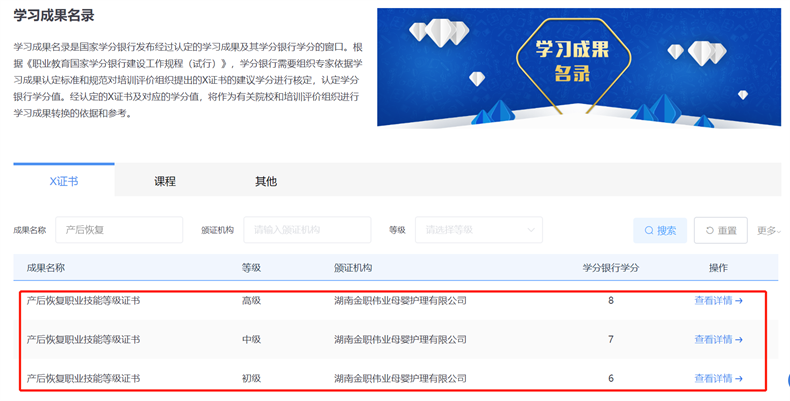This screenshot has height=401, width=790.
Task: Open 查看详情 for the 高级 certificate
Action: [713, 300]
